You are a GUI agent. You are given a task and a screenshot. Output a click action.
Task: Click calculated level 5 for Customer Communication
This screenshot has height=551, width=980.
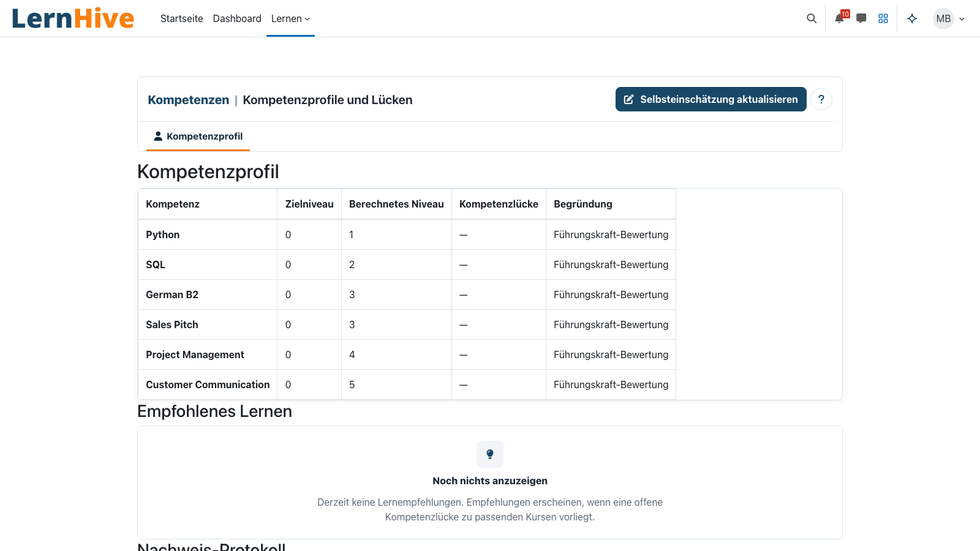[x=352, y=384]
